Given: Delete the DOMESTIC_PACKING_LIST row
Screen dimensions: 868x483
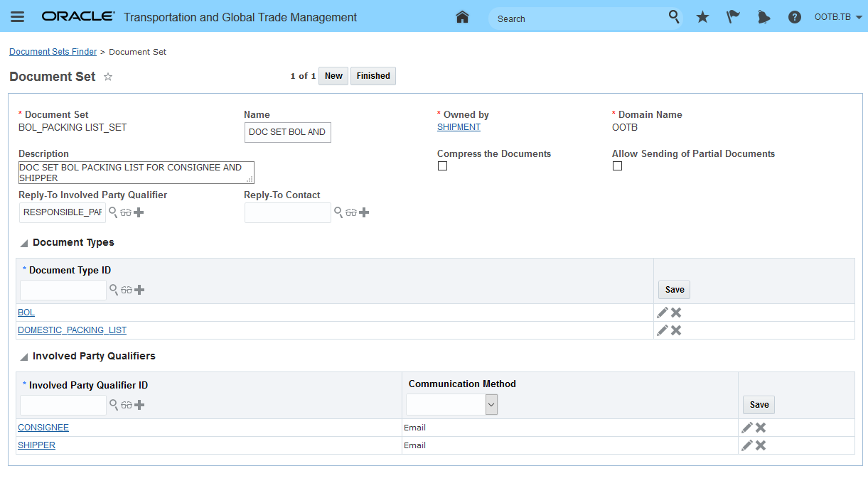Looking at the screenshot, I should click(x=676, y=330).
